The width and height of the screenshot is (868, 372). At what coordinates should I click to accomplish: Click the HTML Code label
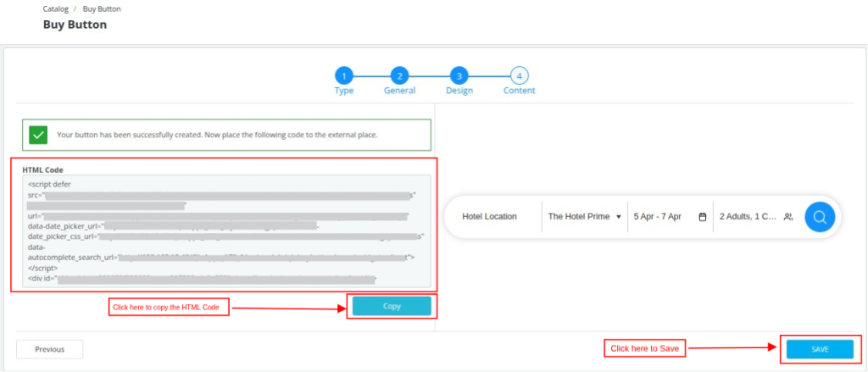click(42, 169)
